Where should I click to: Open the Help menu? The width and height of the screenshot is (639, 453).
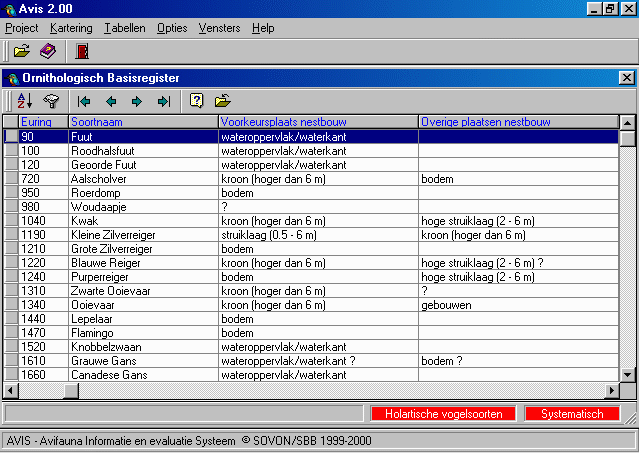(263, 28)
